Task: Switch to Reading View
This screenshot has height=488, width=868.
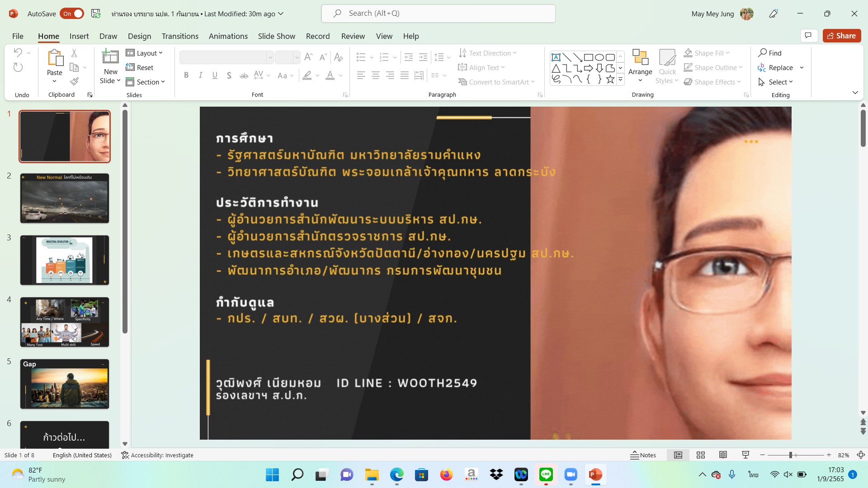Action: [723, 455]
